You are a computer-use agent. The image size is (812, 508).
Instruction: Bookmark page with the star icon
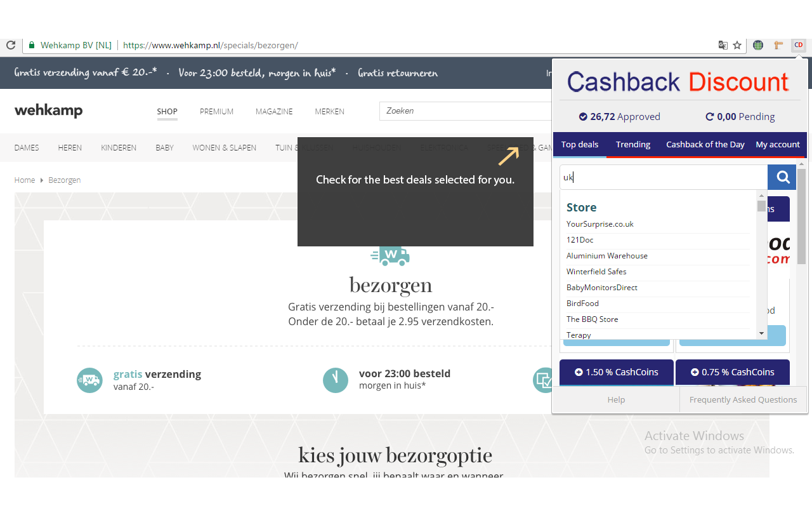coord(737,45)
